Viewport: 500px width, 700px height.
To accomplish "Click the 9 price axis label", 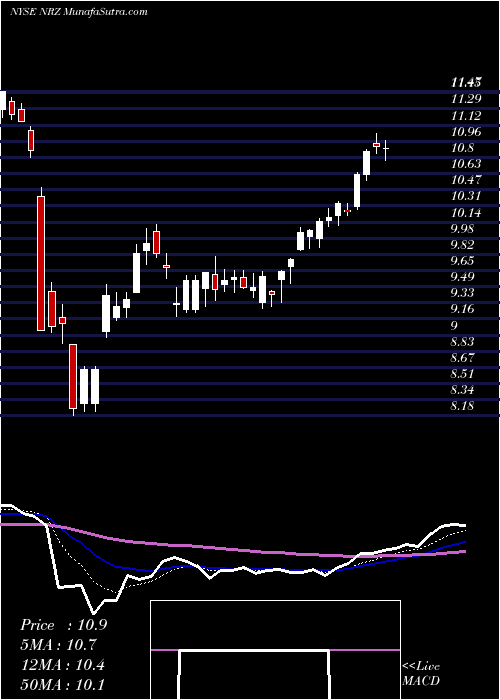I will point(454,325).
